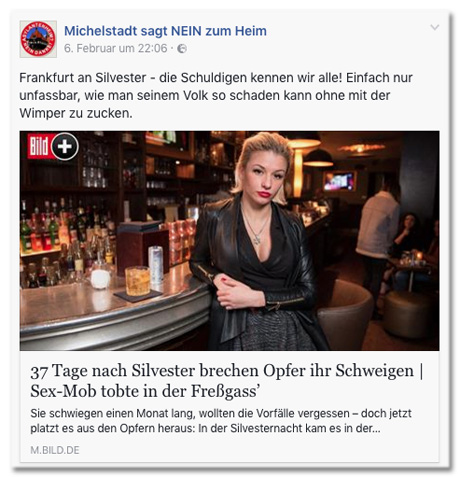460x478 pixels.
Task: Click the article description snippet text
Action: 221,421
